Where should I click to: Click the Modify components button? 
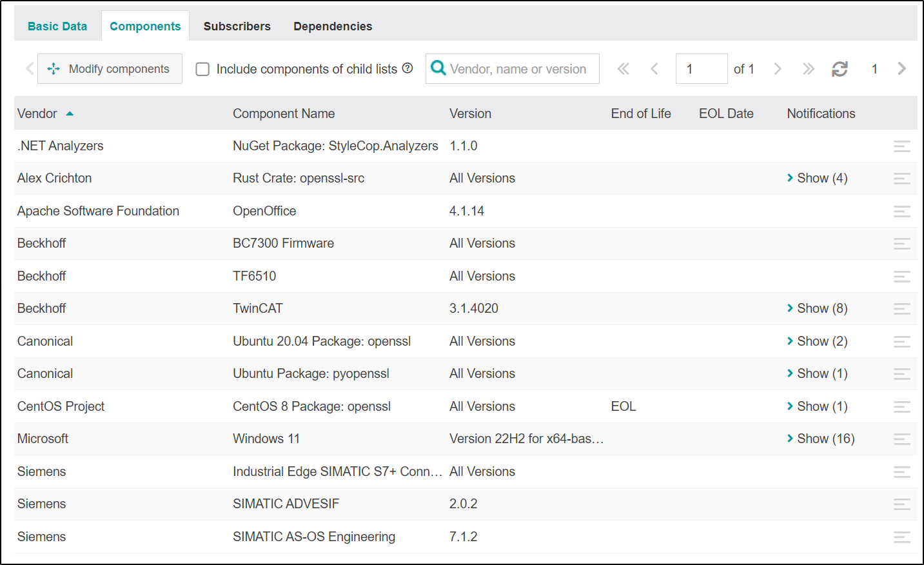coord(110,68)
